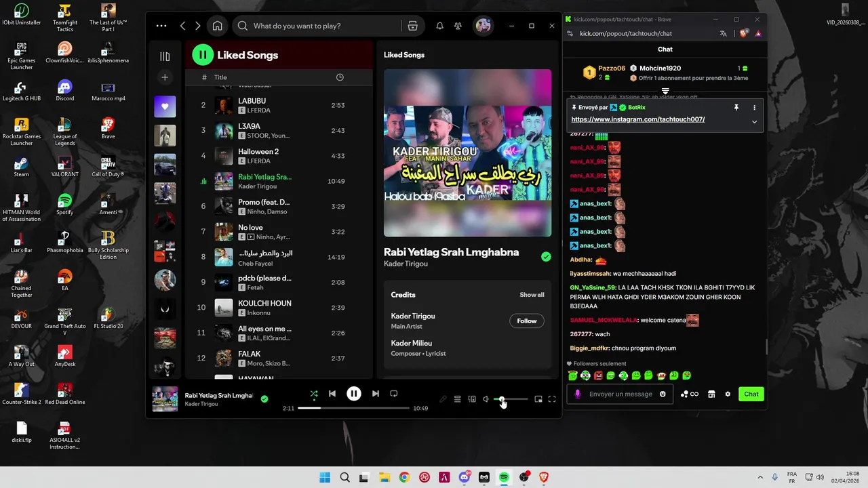Open the channel points infinity icon

(x=689, y=394)
